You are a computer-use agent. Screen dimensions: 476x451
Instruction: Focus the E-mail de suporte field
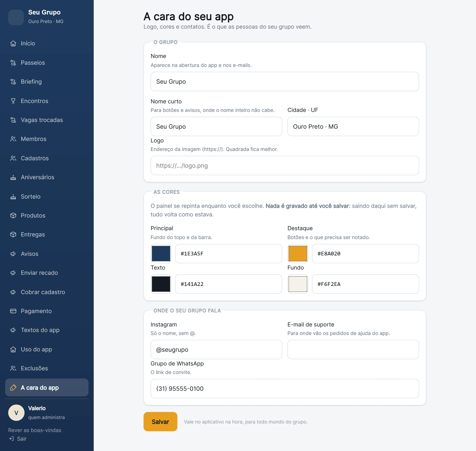[353, 349]
